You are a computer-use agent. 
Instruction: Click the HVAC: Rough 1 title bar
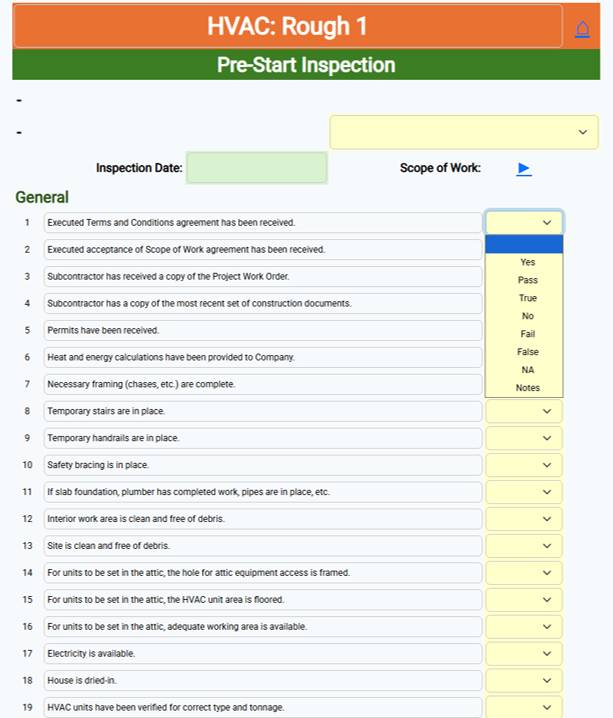click(x=288, y=26)
